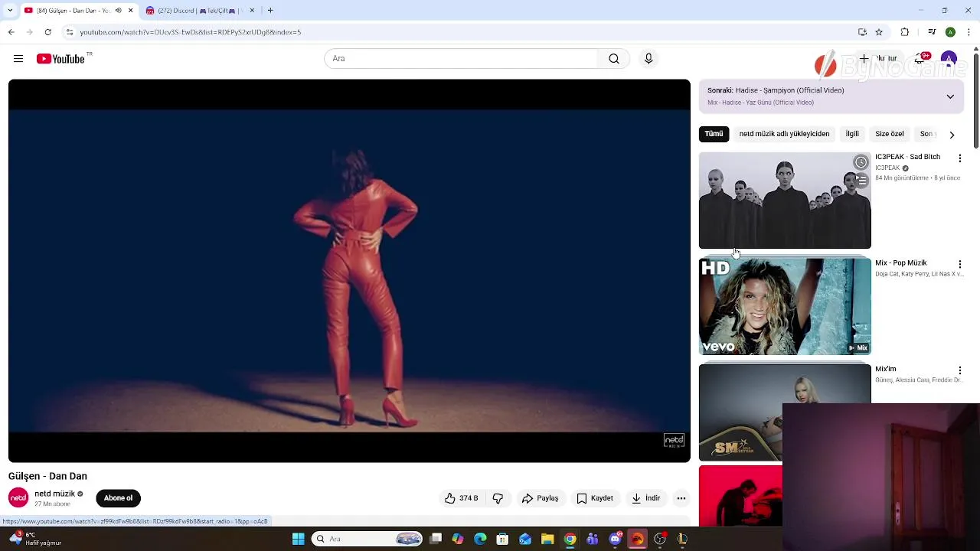Open the Mix - Pop Müzik thumbnail

click(x=785, y=306)
